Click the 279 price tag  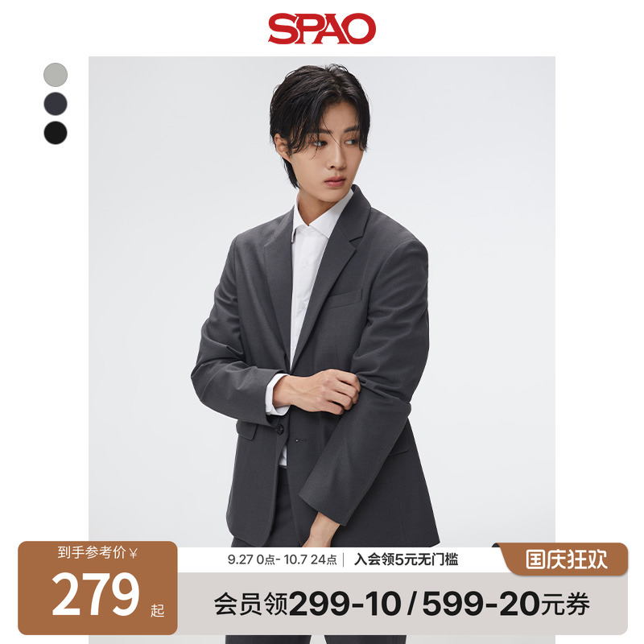coord(95,595)
